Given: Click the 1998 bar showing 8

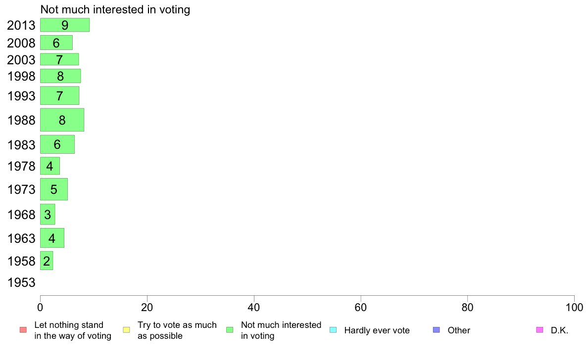Looking at the screenshot, I should coord(60,76).
